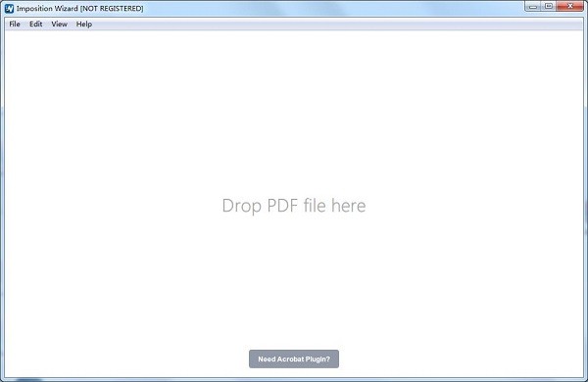Viewport: 588px width, 382px height.
Task: Close the Imposition Wizard window
Action: [570, 6]
